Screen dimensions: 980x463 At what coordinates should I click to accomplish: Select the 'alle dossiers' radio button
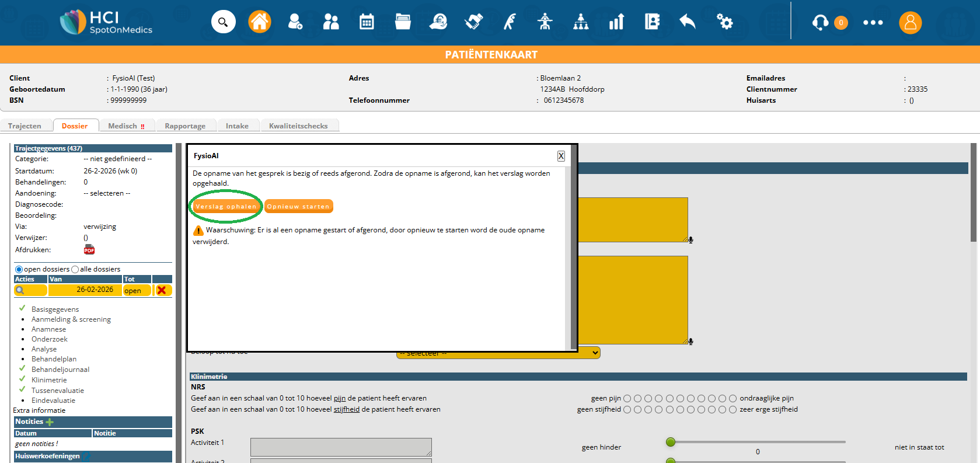(75, 269)
